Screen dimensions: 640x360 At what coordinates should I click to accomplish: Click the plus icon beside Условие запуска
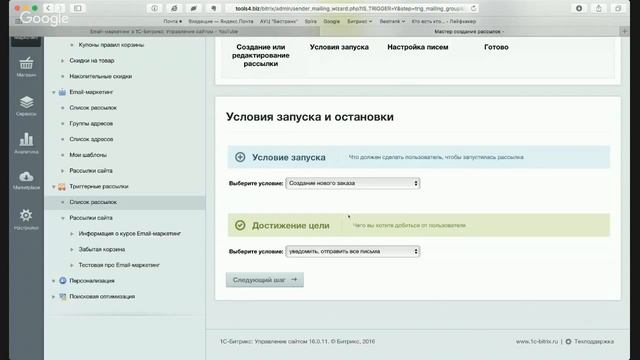(x=240, y=157)
